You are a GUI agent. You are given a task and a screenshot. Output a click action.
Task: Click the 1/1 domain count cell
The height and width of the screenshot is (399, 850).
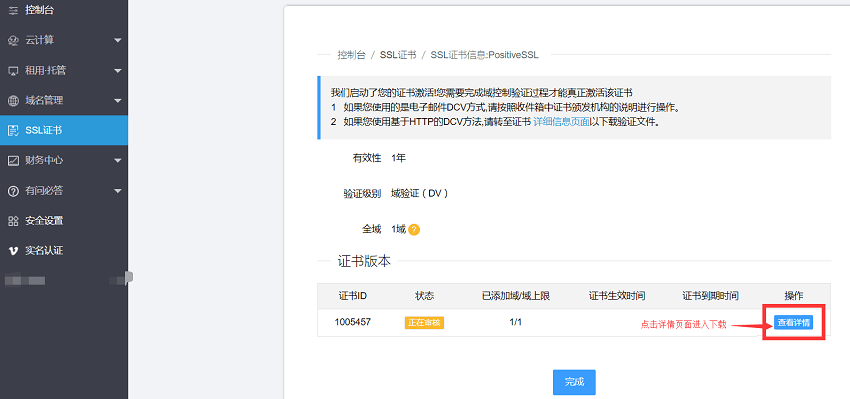coord(516,322)
